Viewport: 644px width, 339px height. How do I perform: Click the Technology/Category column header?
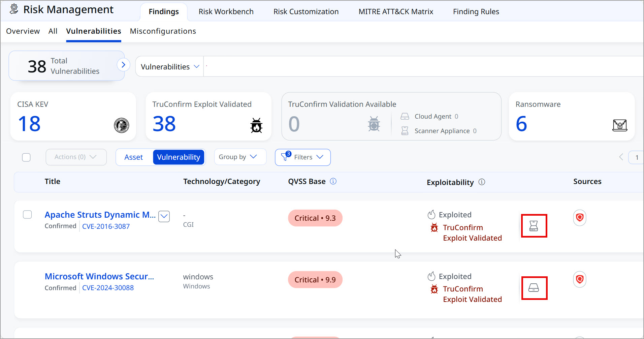222,182
